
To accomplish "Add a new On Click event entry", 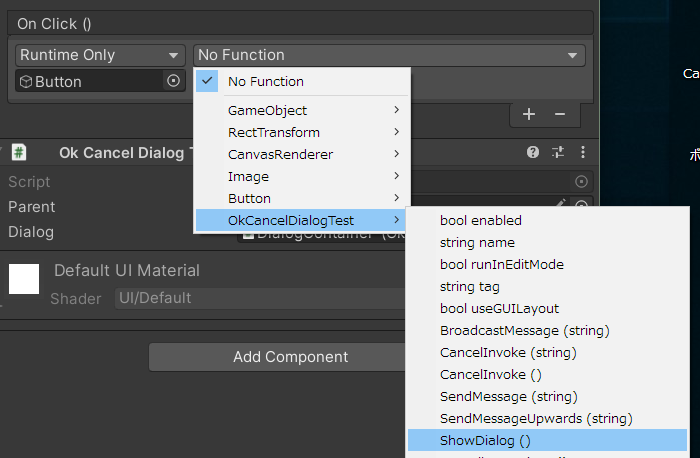I will [x=529, y=114].
